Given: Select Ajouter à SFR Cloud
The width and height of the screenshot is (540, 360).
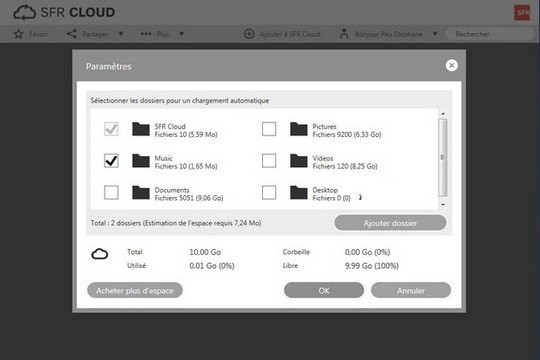Looking at the screenshot, I should [x=282, y=34].
